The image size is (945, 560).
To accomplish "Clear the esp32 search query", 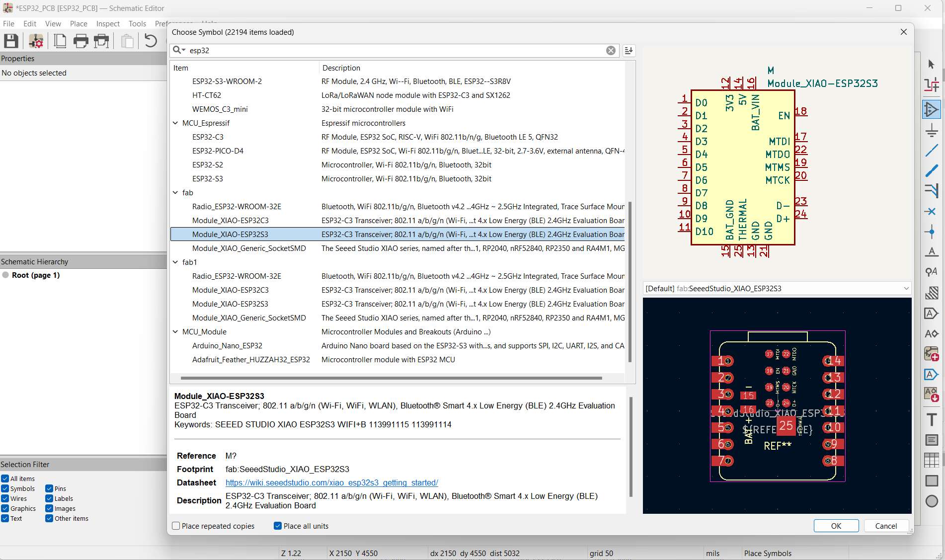I will (610, 50).
